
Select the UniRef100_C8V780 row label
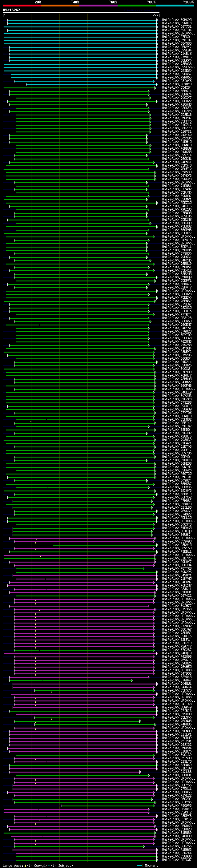177,453
